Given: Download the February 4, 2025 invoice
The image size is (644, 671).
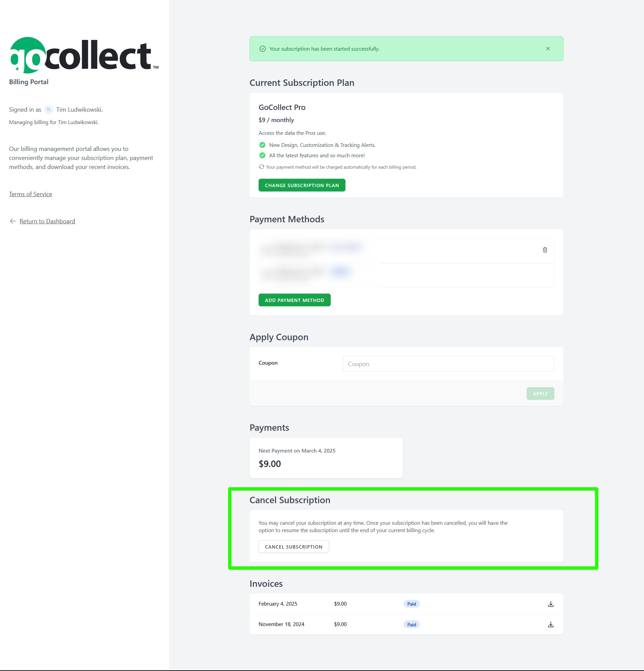Looking at the screenshot, I should [x=550, y=604].
